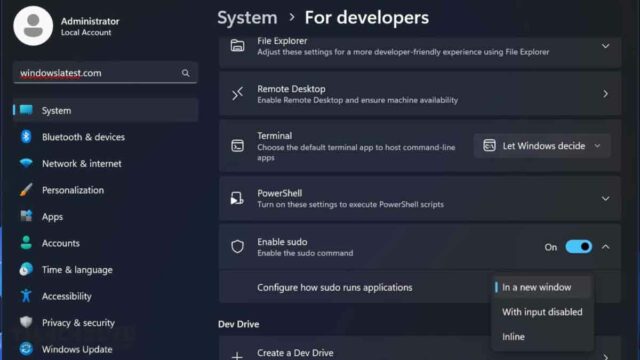Open Privacy & security settings
The image size is (640, 360).
[x=106, y=322]
